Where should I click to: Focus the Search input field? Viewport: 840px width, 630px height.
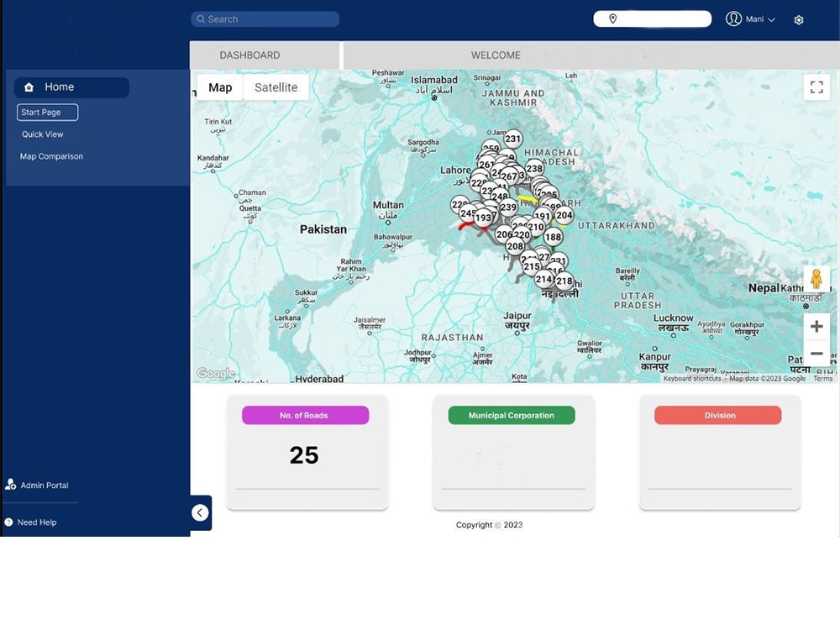265,19
